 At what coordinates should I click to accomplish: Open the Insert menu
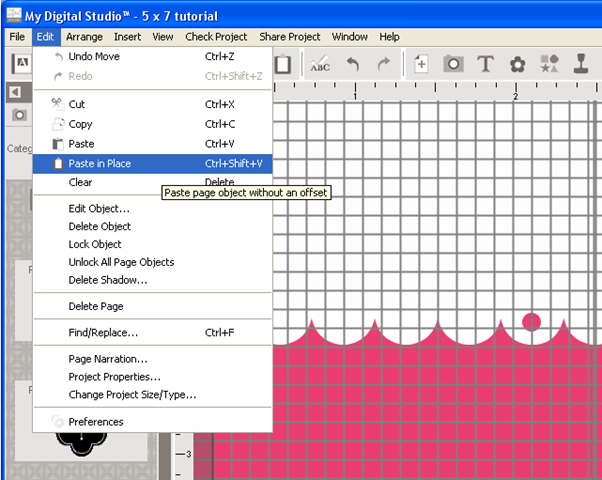[x=127, y=37]
